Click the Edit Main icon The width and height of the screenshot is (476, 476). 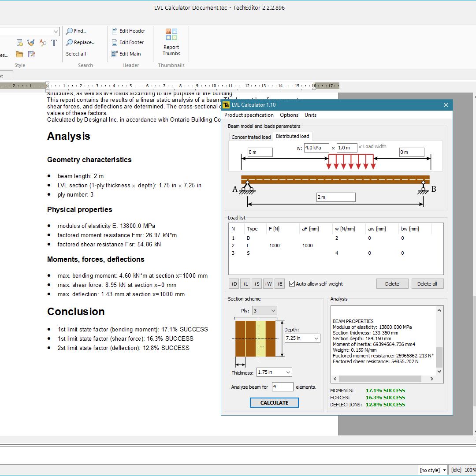tap(115, 54)
